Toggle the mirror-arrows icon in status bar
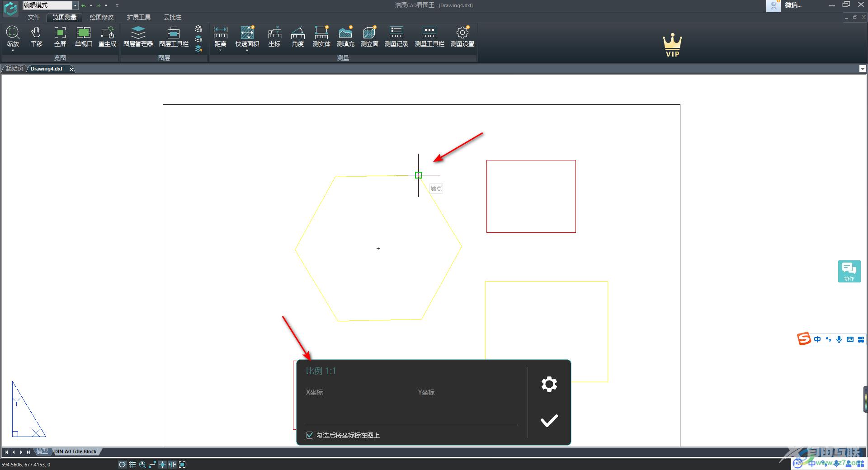The width and height of the screenshot is (868, 470). 172,465
